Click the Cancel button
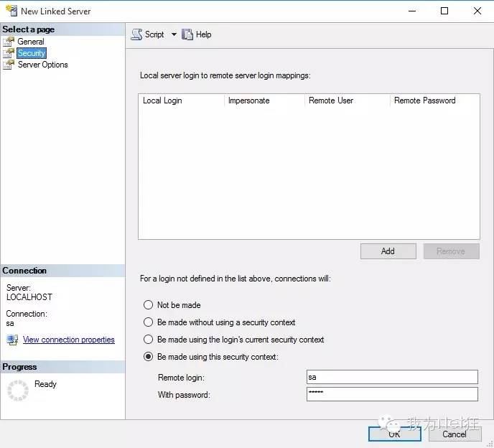 [455, 434]
